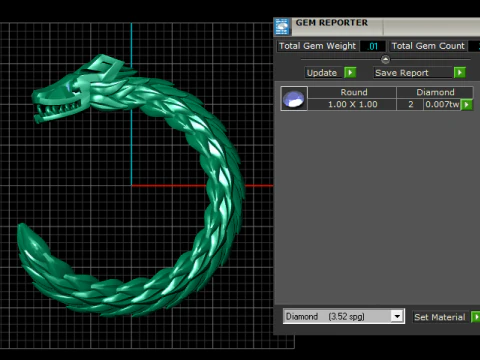Click the green arrow beside Set Material
Viewport: 480px width, 360px height.
click(476, 317)
